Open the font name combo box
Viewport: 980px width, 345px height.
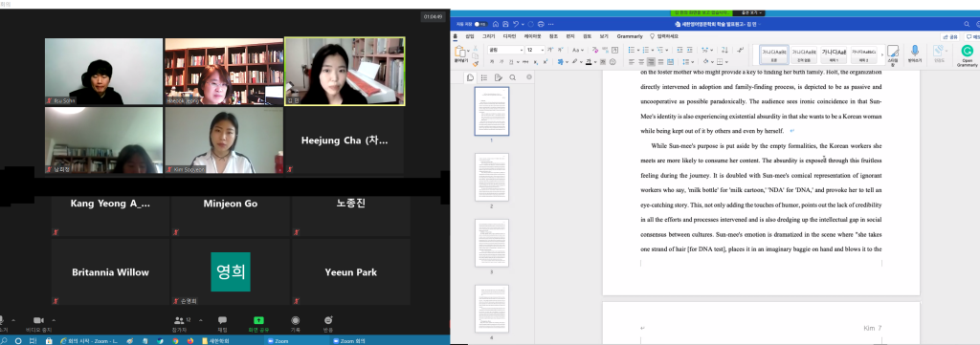pos(505,50)
